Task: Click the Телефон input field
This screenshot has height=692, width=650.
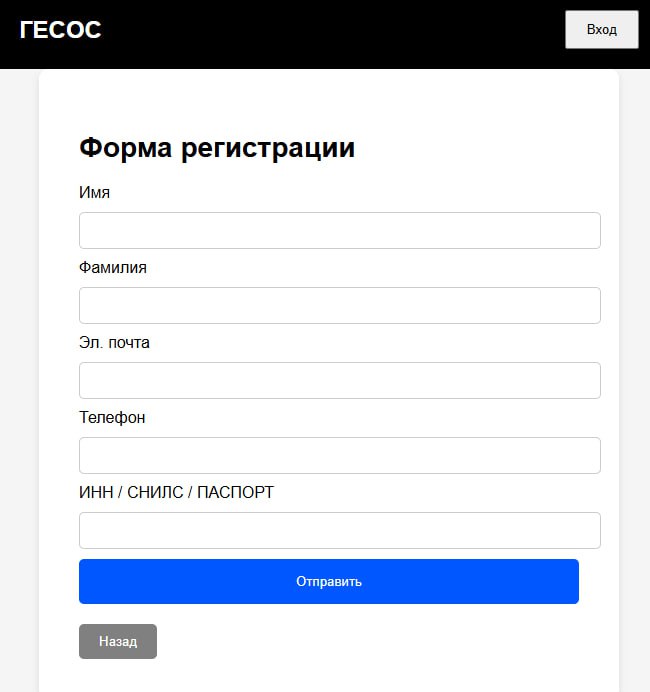Action: [x=339, y=455]
